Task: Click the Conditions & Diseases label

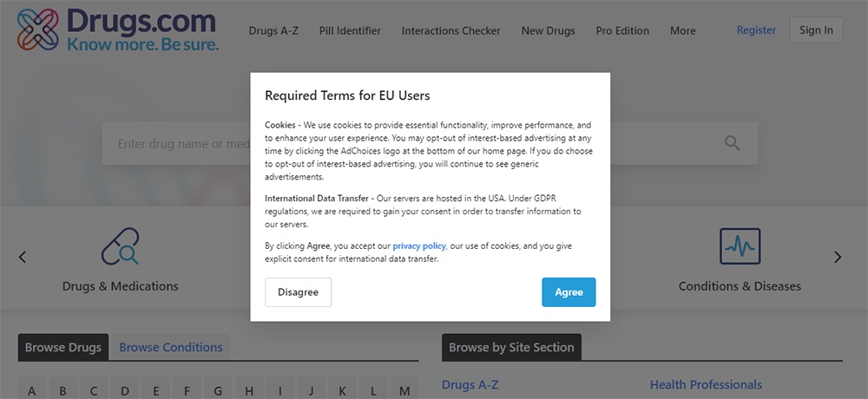Action: 740,286
